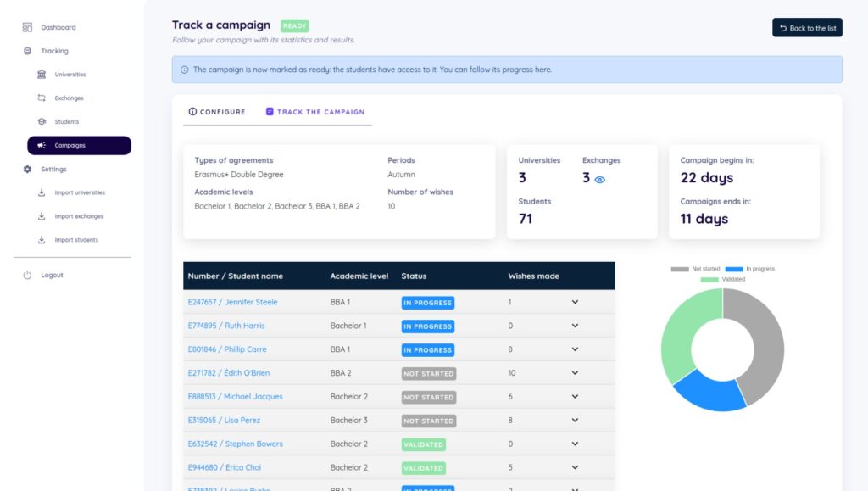This screenshot has height=491, width=868.
Task: Click the info icon in the blue banner
Action: click(x=184, y=70)
